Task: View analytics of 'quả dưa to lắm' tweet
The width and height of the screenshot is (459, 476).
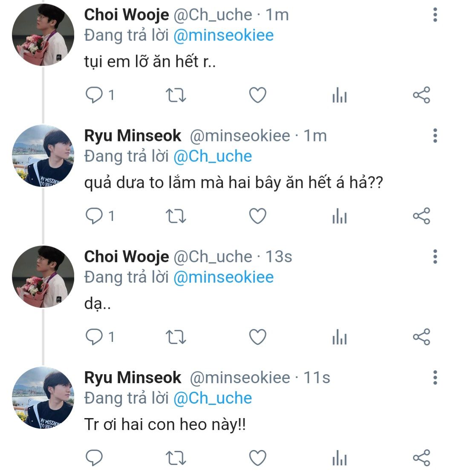Action: pos(340,216)
